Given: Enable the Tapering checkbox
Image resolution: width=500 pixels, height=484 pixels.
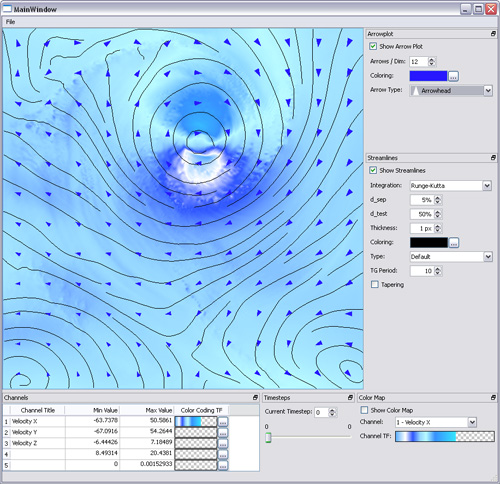Looking at the screenshot, I should 375,284.
